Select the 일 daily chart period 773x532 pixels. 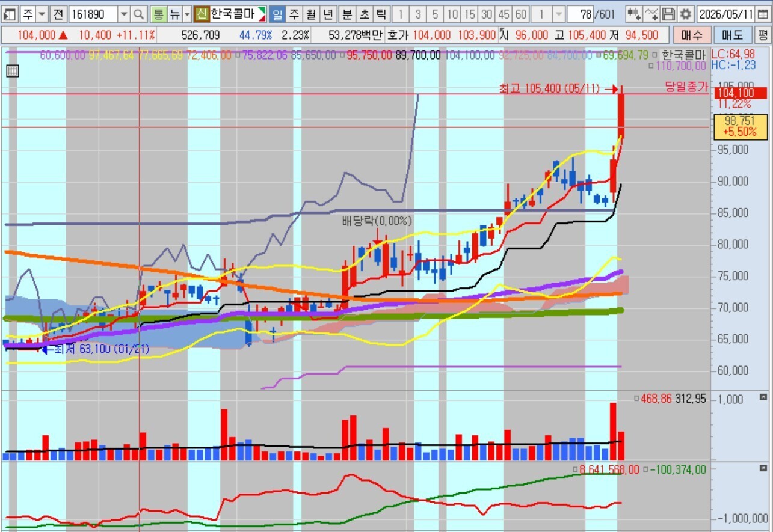click(277, 14)
